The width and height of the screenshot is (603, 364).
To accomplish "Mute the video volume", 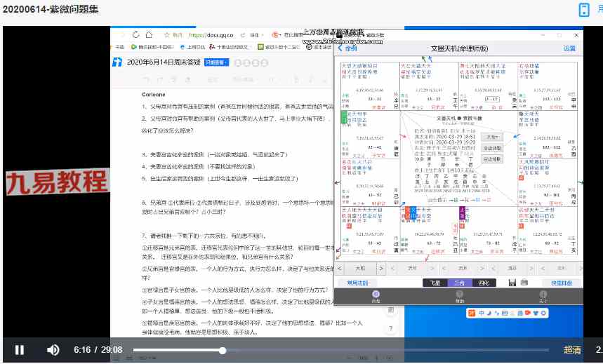I will click(x=53, y=349).
